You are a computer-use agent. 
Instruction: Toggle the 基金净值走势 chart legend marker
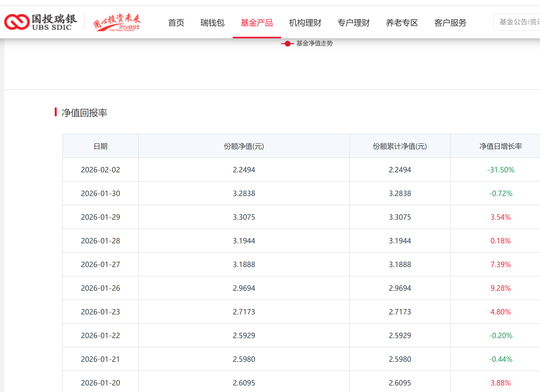click(287, 44)
